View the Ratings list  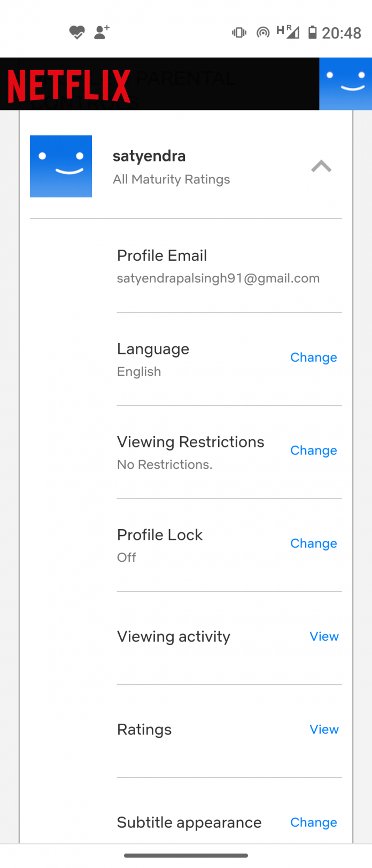(324, 729)
